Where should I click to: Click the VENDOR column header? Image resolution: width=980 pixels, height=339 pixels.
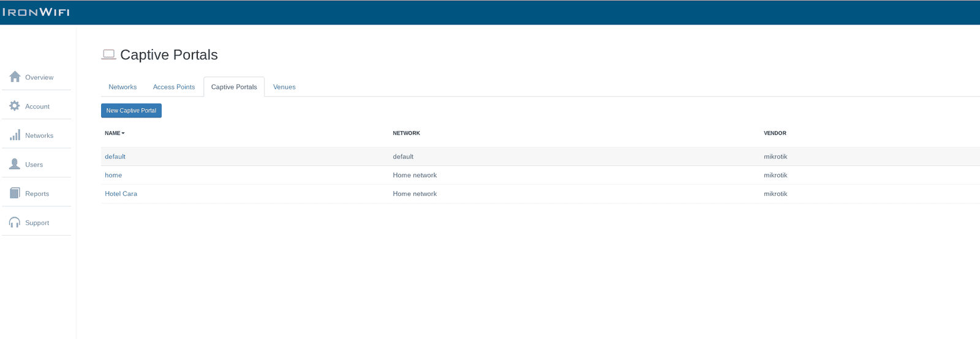click(775, 133)
